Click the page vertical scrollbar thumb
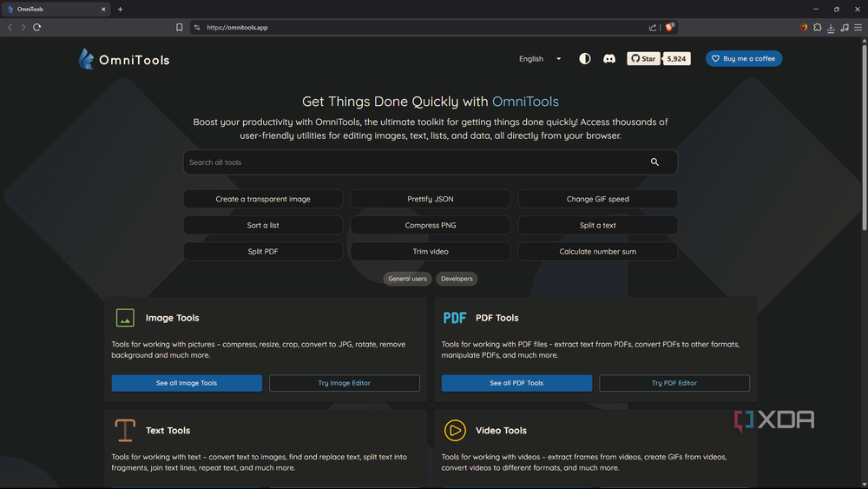868x489 pixels. [865, 137]
